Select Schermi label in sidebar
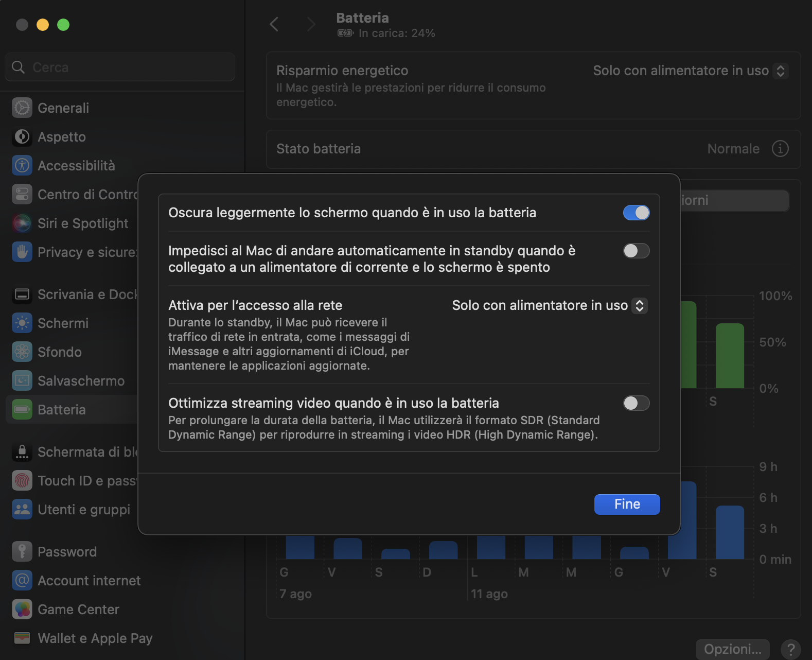The height and width of the screenshot is (660, 812). pyautogui.click(x=63, y=323)
